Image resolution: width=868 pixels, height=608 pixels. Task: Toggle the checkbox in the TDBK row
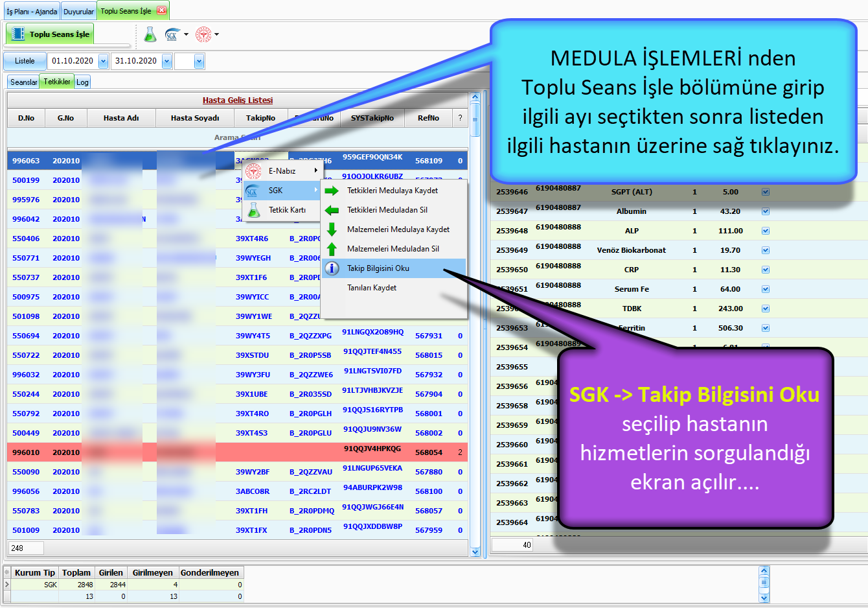[765, 309]
